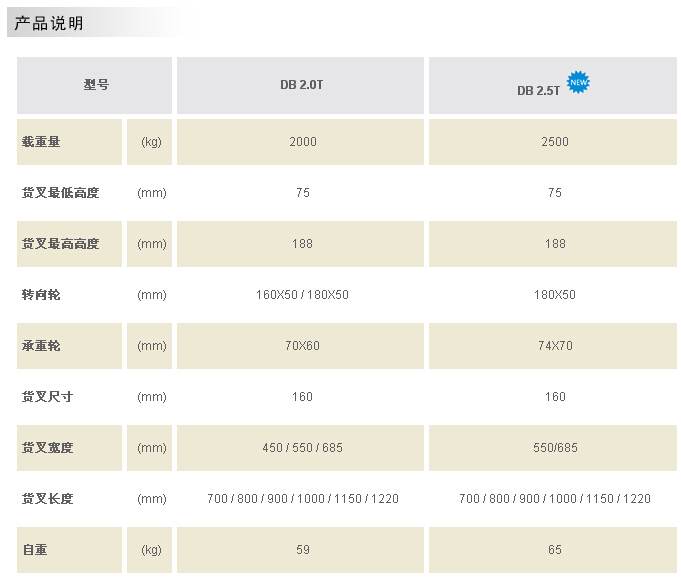Click the (mm) unit in 转向轮 row
Viewport: 681px width, 579px height.
tap(152, 295)
